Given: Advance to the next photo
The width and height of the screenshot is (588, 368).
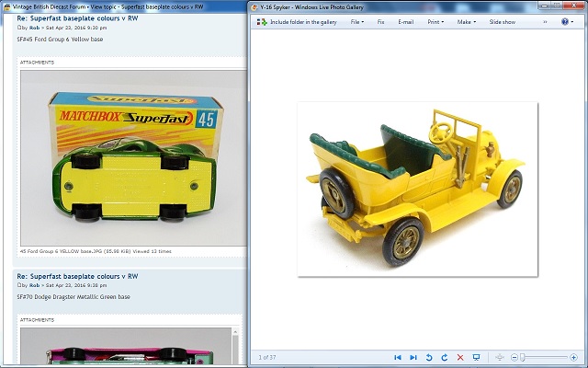Looking at the screenshot, I should pos(413,357).
